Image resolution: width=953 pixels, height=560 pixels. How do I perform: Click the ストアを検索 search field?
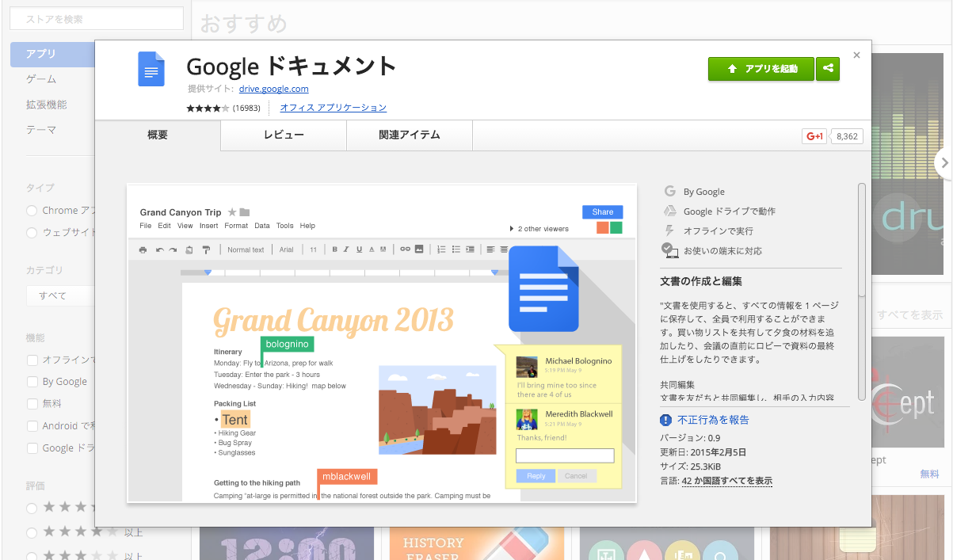pos(96,19)
